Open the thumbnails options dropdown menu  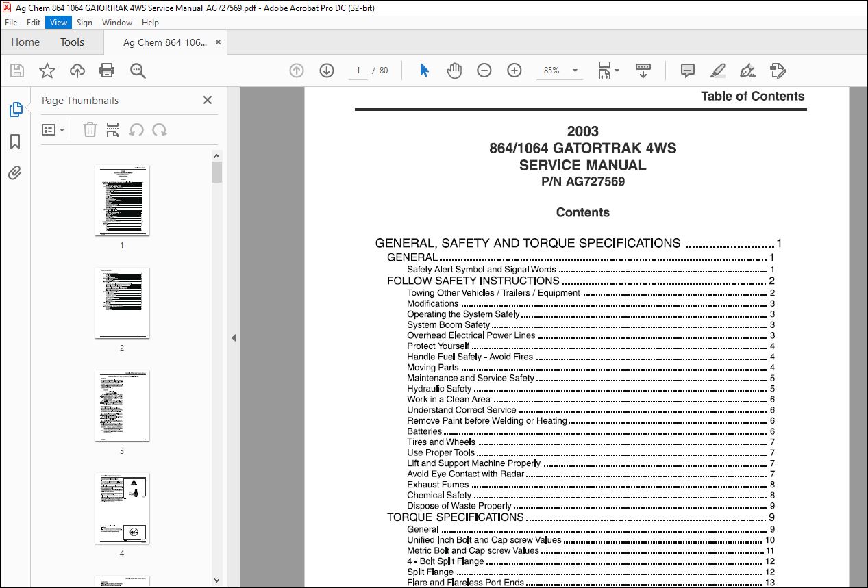coord(53,129)
